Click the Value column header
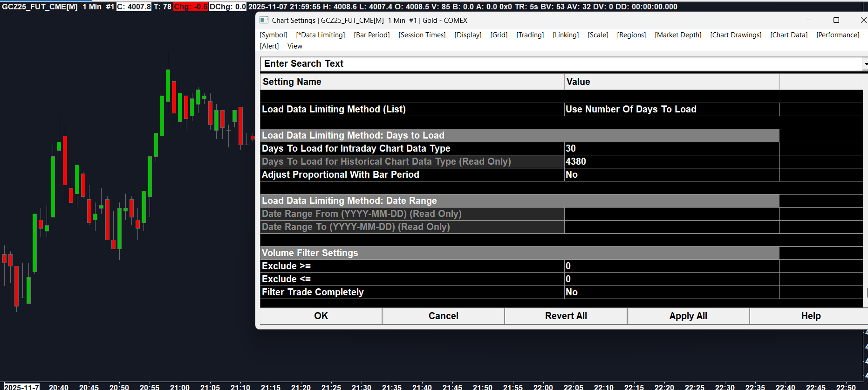The image size is (868, 390). [x=671, y=82]
